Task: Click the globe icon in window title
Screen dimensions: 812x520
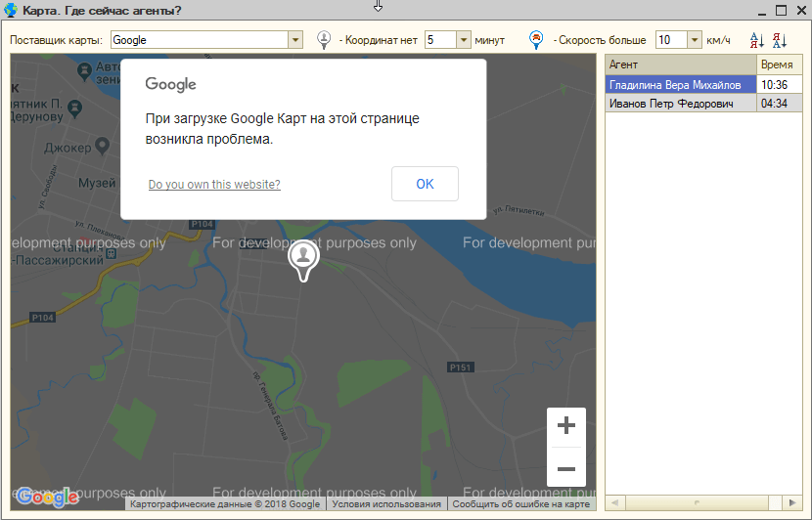Action: tap(11, 10)
